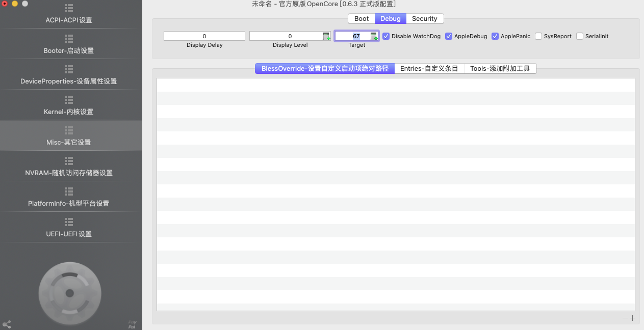Switch to the Boot tab
Image resolution: width=644 pixels, height=330 pixels.
(362, 18)
